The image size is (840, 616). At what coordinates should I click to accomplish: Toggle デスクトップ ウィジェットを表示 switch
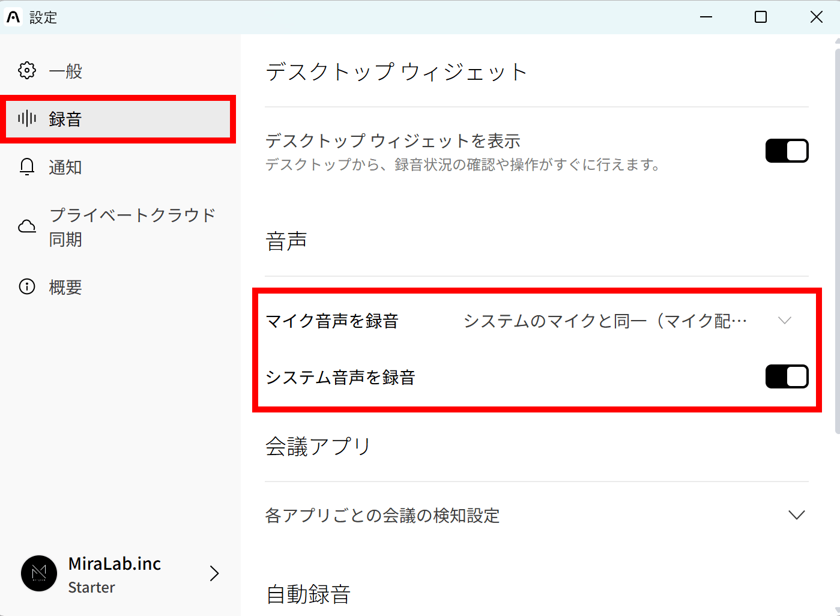click(787, 151)
